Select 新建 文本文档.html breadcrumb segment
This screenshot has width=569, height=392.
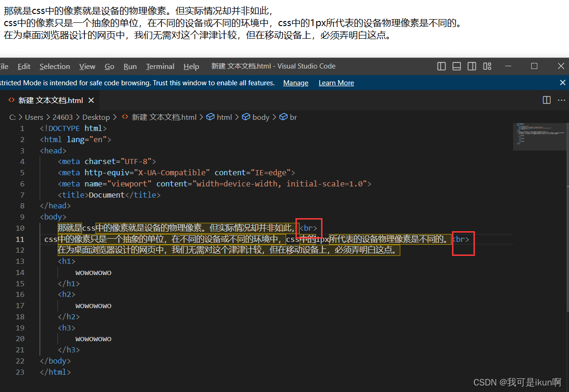pyautogui.click(x=164, y=117)
